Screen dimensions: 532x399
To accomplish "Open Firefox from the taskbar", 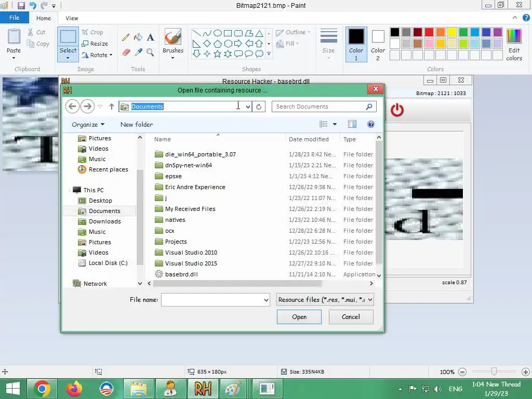I will [74, 389].
